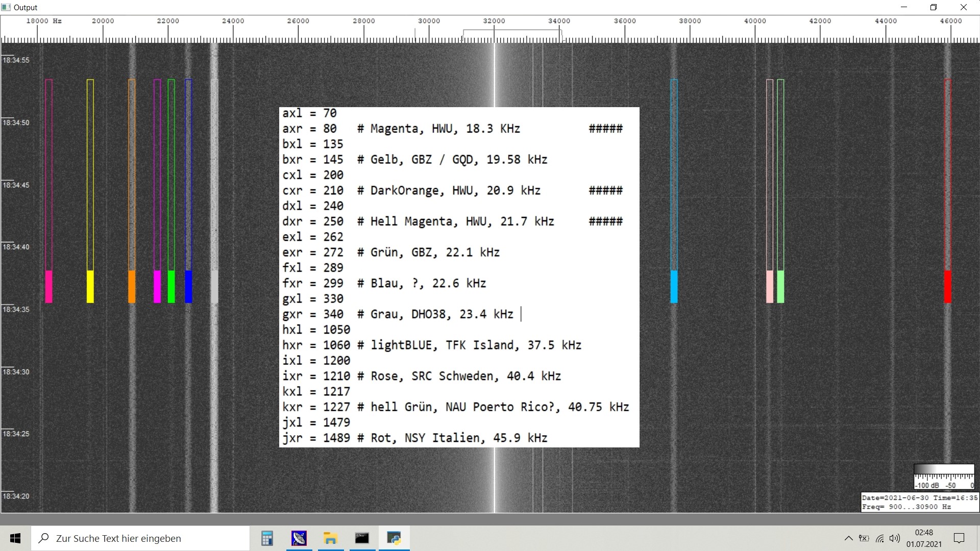Click the 'Rot, NSY Italien, 45.9 kHz' line
The width and height of the screenshot is (980, 551).
[x=459, y=438]
